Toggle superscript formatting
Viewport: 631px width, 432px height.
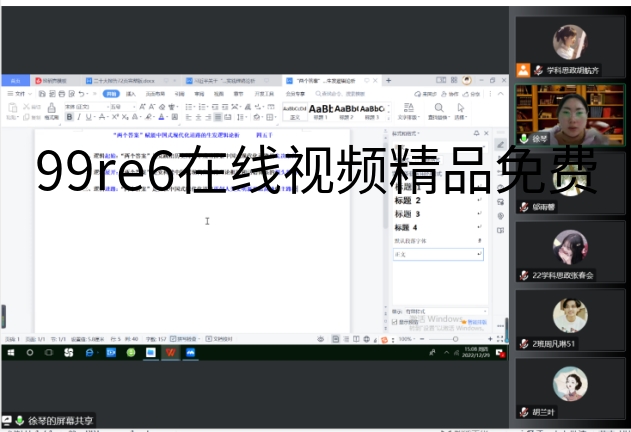[115, 117]
